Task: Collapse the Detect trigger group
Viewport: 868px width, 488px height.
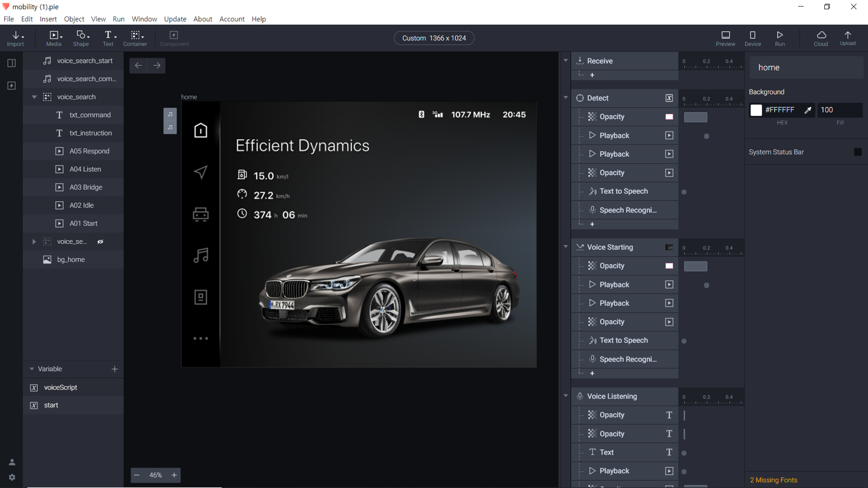Action: click(x=566, y=98)
